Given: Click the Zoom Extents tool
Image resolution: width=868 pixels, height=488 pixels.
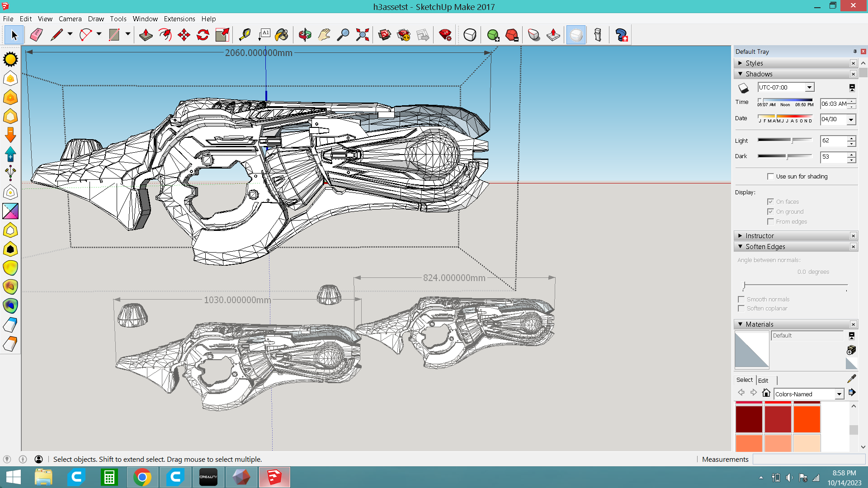Looking at the screenshot, I should (x=362, y=35).
